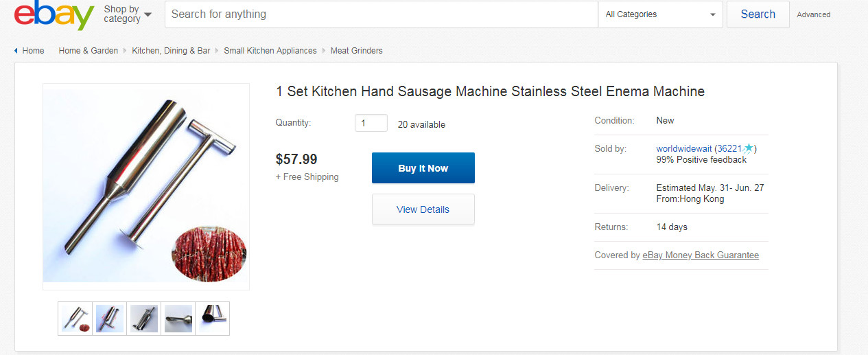Screen dimensions: 868x355
Task: Click the eBay logo
Action: pyautogui.click(x=54, y=16)
